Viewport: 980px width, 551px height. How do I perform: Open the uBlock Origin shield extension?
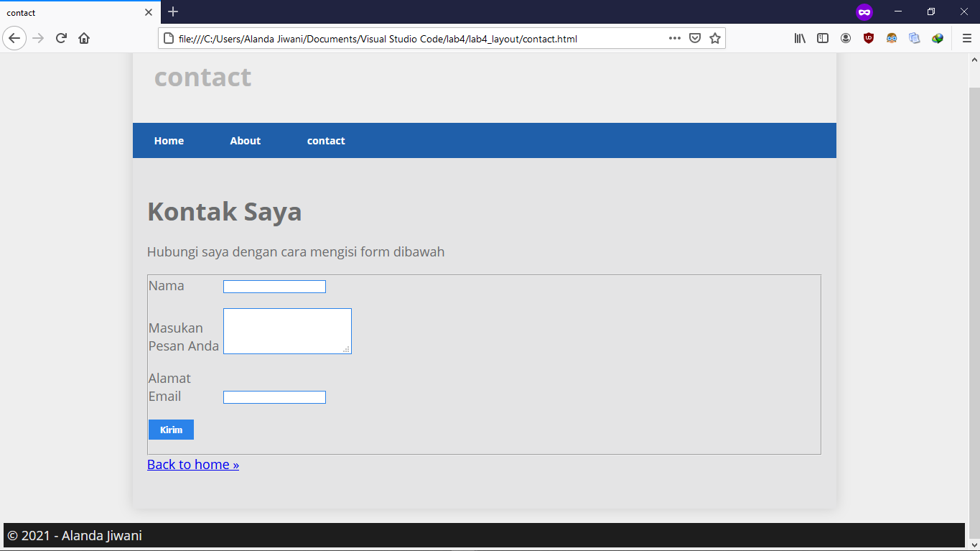click(x=869, y=38)
